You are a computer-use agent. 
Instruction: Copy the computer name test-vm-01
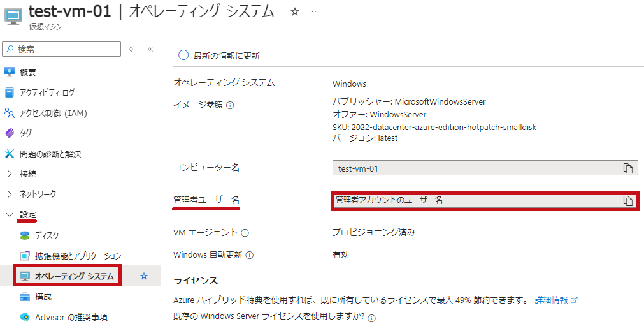[x=627, y=168]
